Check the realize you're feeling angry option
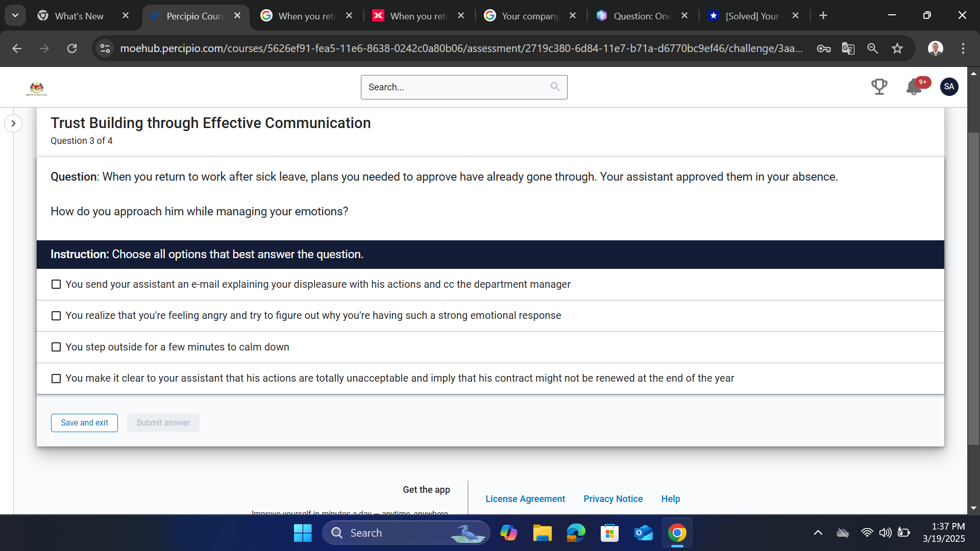 [x=56, y=316]
